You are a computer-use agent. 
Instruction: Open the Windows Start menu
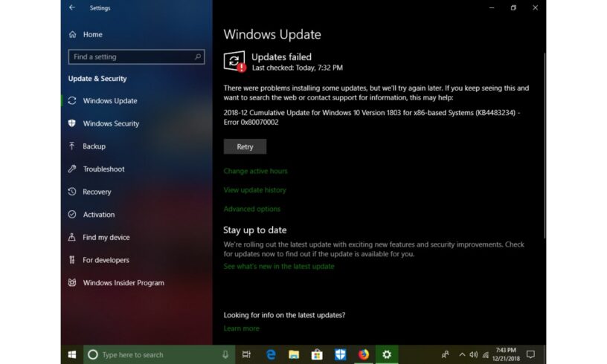[72, 355]
